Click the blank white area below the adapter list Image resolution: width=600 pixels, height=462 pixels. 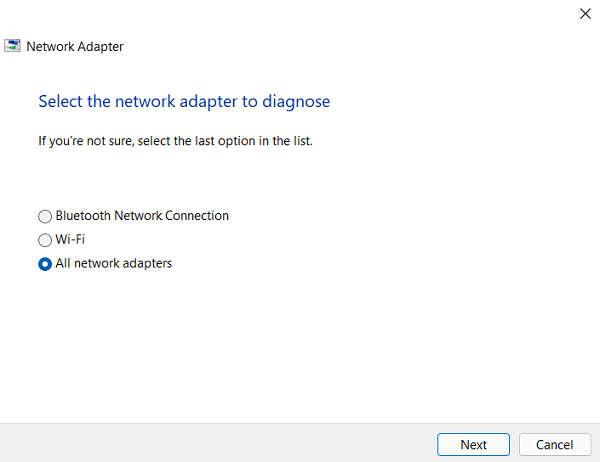pos(300,350)
